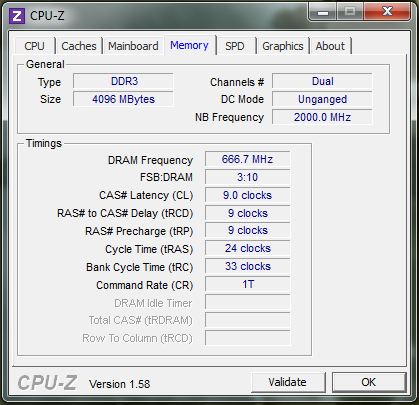Click the Command Rate (CR) label
Image resolution: width=419 pixels, height=405 pixels.
coord(145,285)
